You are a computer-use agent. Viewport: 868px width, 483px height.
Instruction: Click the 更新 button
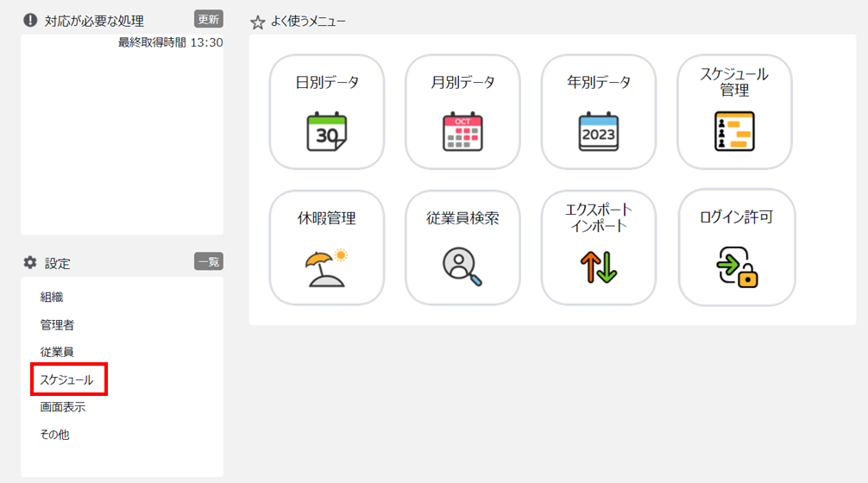pos(209,19)
